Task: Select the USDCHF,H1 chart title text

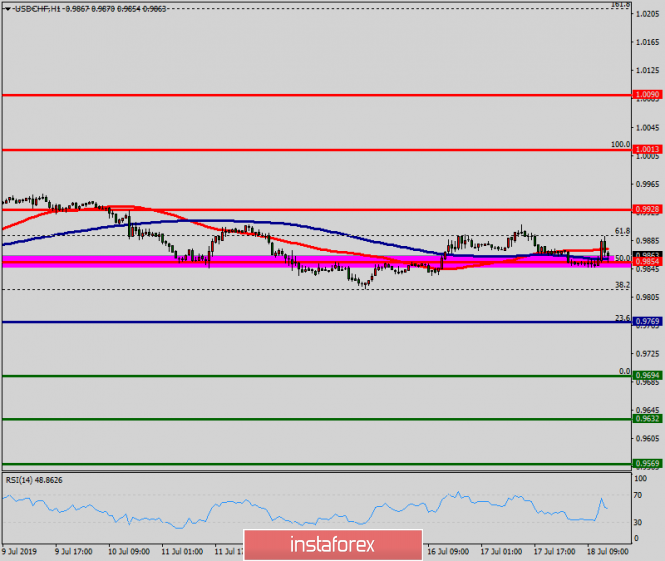Action: click(38, 8)
